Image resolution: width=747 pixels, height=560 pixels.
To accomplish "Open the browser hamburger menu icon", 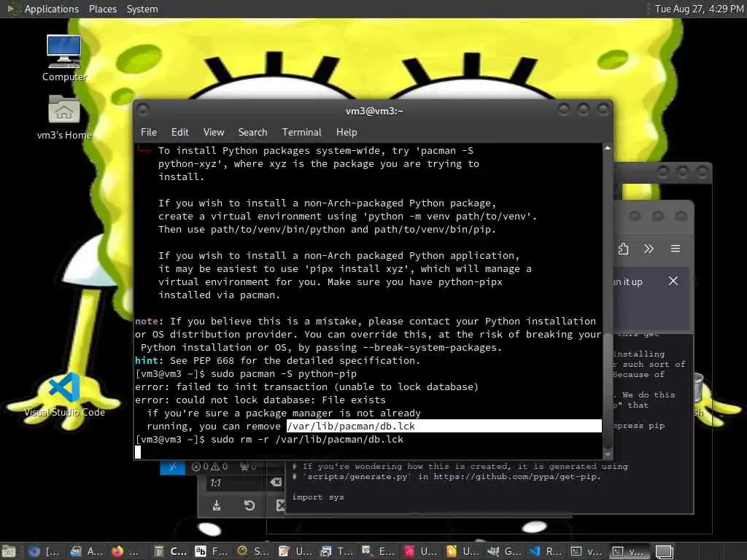I will [675, 249].
